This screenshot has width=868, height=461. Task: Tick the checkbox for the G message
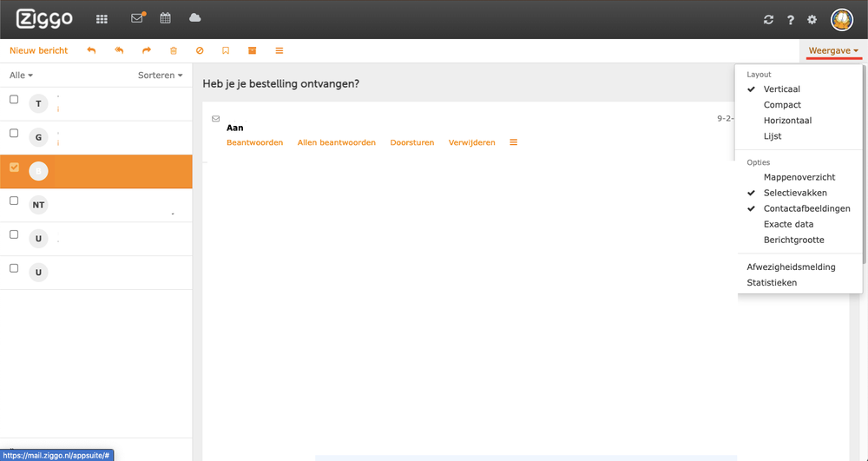(x=15, y=134)
